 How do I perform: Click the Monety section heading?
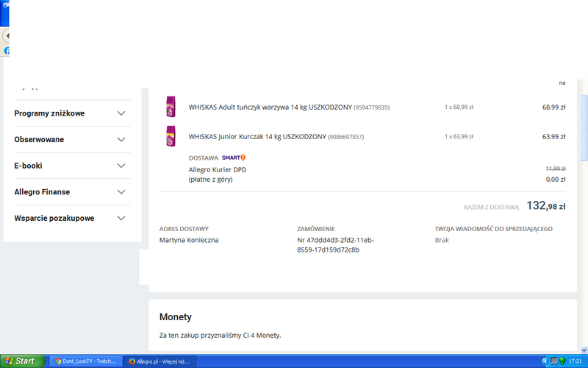pos(176,317)
